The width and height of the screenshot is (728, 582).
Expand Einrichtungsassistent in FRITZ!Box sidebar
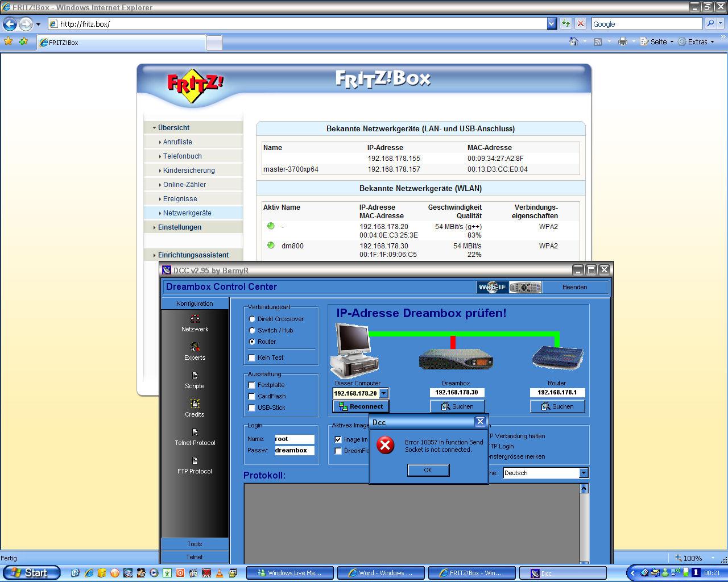pyautogui.click(x=193, y=255)
